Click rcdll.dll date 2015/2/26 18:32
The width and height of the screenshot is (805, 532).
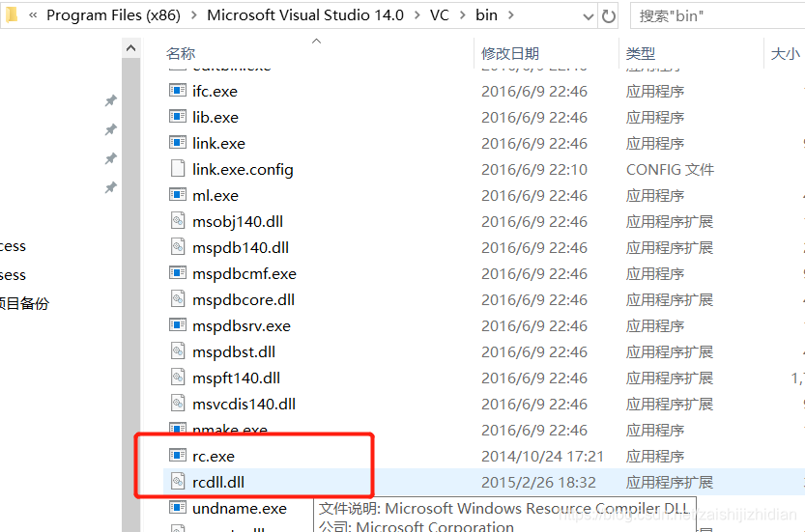pyautogui.click(x=538, y=482)
